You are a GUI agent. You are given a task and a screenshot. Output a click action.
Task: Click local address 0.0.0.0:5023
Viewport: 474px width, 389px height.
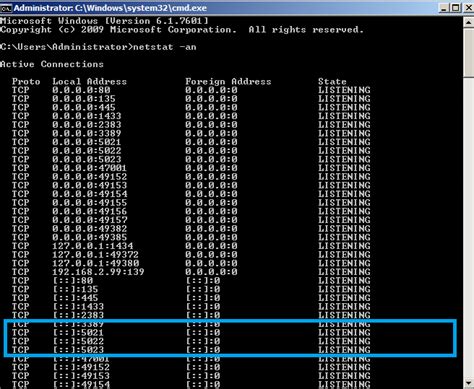coord(87,160)
